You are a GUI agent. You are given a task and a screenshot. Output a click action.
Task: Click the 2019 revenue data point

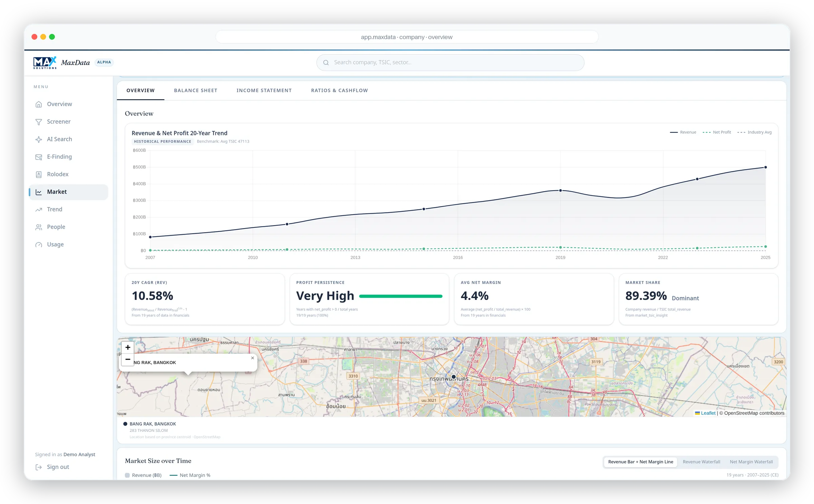pyautogui.click(x=560, y=191)
